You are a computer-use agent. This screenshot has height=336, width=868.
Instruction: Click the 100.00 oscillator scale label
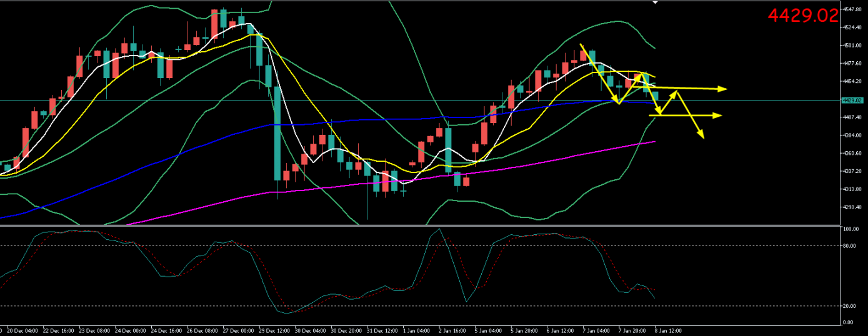851,229
